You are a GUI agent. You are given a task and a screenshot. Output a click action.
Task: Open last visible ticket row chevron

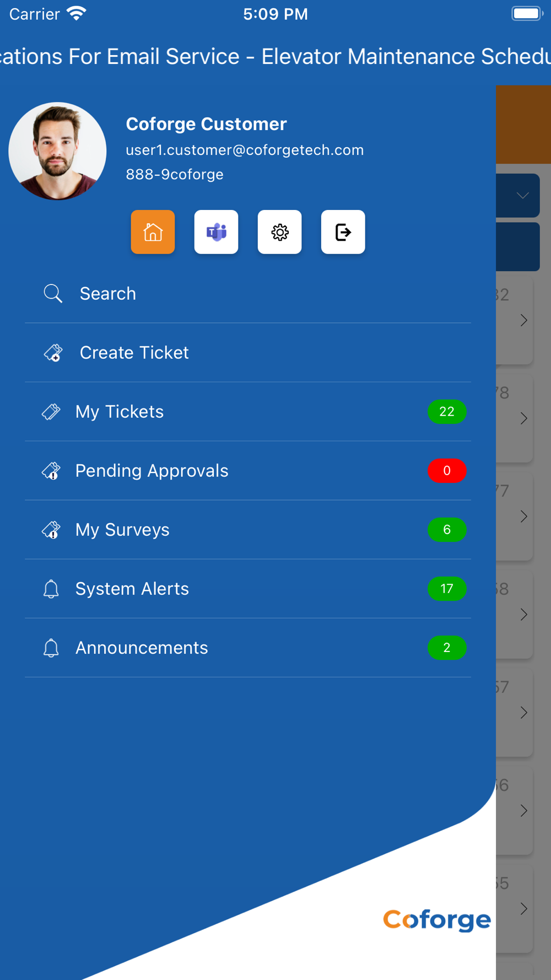point(523,909)
